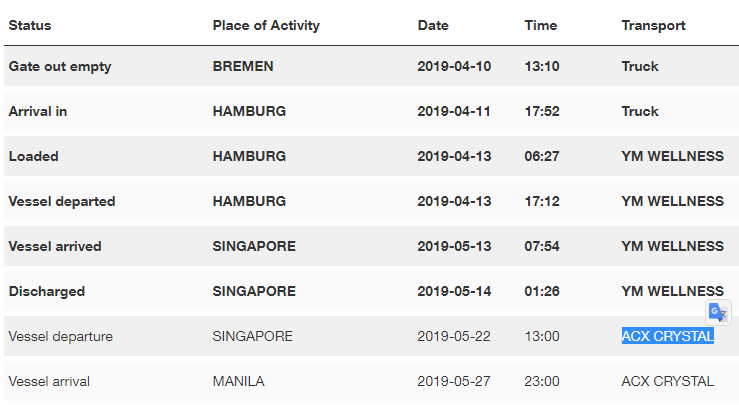
Task: Select the Gate out empty status row
Action: pos(371,66)
